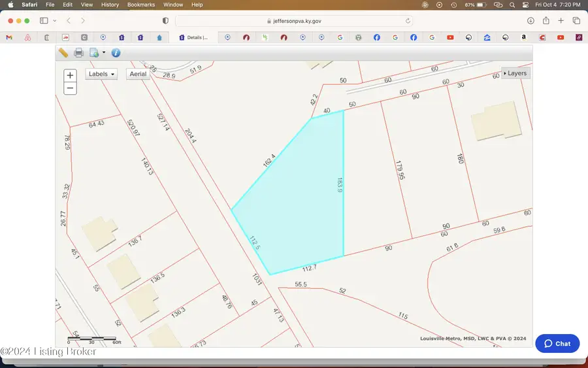Image resolution: width=588 pixels, height=368 pixels.
Task: Click the blue info identify icon
Action: coord(116,53)
